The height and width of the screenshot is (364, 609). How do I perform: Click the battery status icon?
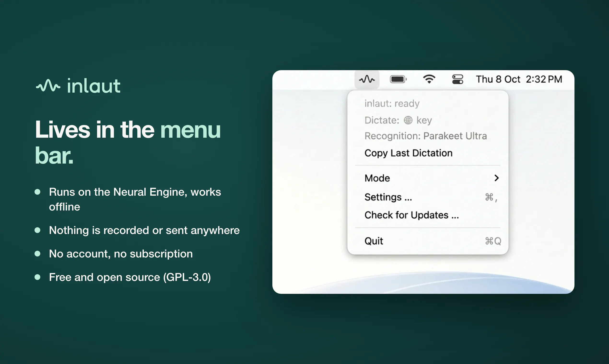(x=398, y=79)
